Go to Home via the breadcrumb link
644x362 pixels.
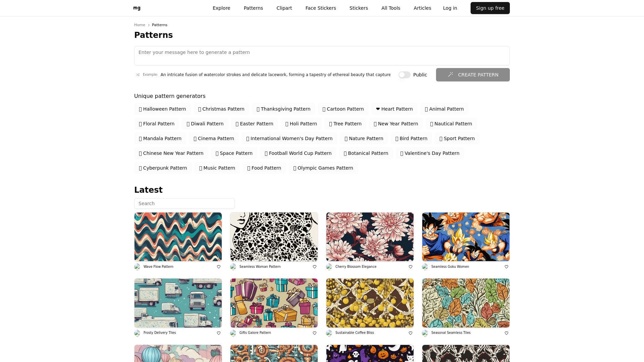coord(140,25)
